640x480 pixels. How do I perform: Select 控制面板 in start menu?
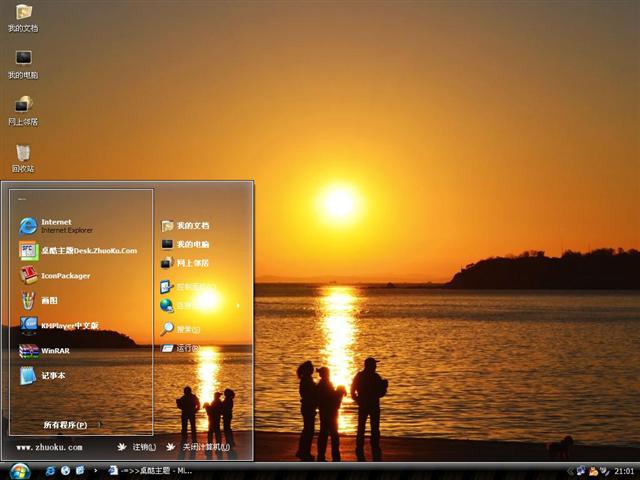coord(191,286)
